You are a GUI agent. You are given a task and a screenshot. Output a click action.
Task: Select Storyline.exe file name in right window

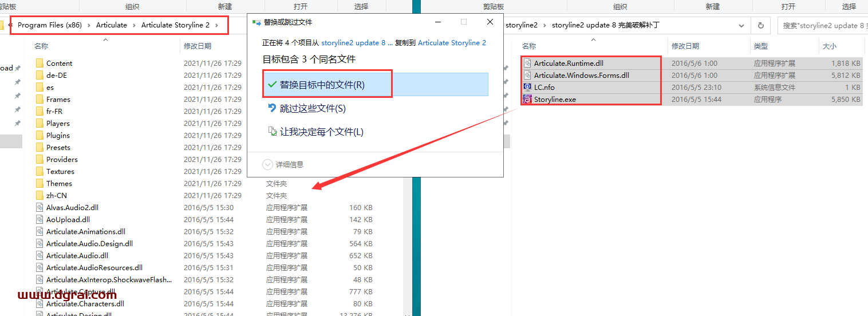click(555, 99)
